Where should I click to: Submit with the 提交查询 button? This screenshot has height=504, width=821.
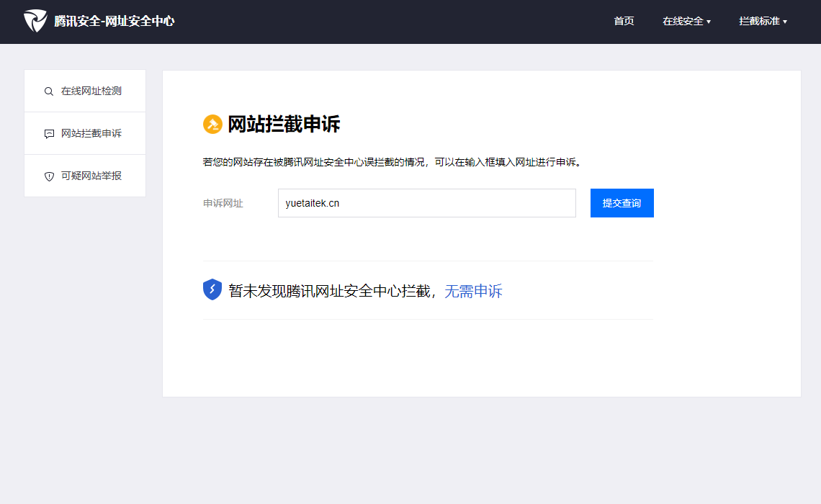click(622, 203)
